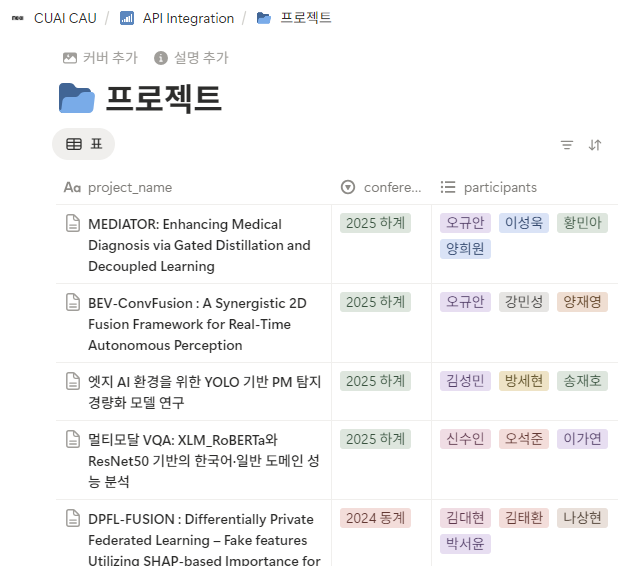Screen dimensions: 618x566
Task: Click the image icon beside 커버 추가
Action: (70, 58)
